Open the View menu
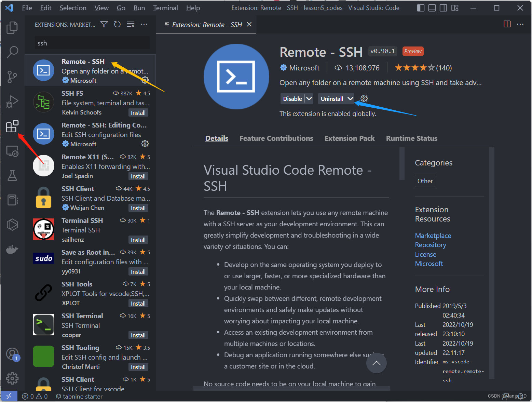 pos(101,8)
